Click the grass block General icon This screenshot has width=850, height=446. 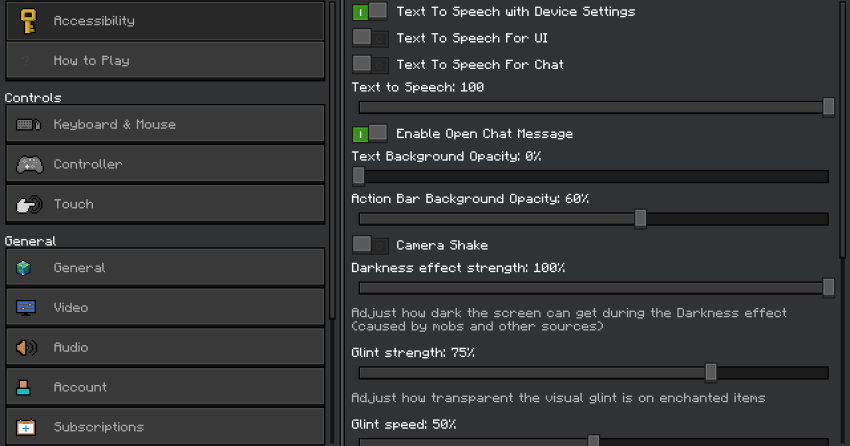(24, 268)
